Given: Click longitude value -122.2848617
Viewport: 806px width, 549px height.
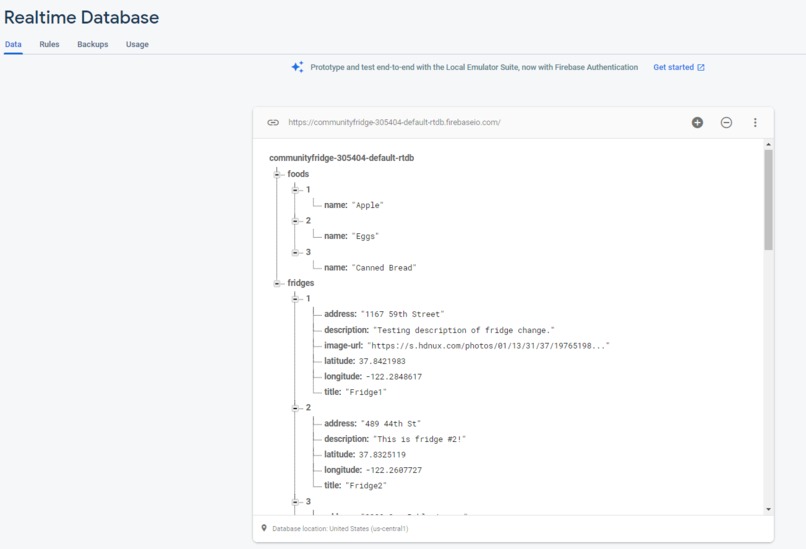Looking at the screenshot, I should coord(394,376).
